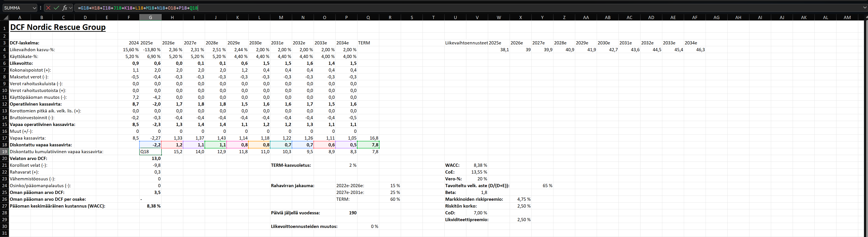This screenshot has height=237, width=868.
Task: Select column AM header
Action: click(x=847, y=17)
